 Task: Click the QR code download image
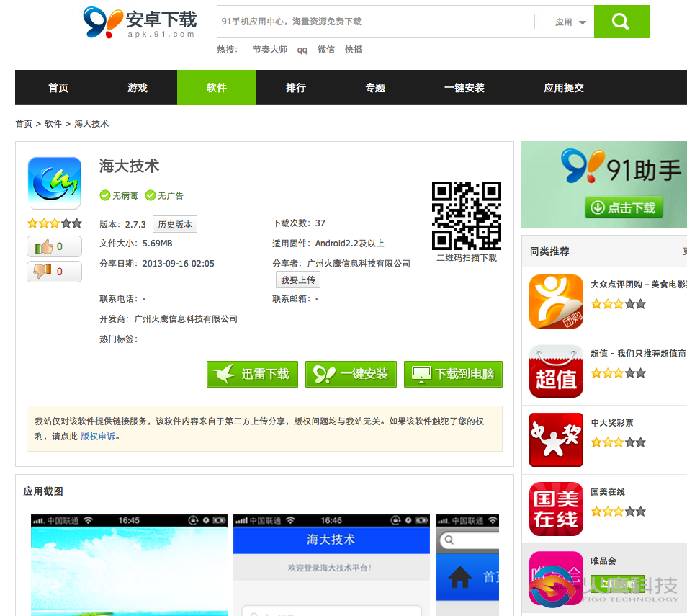[466, 215]
